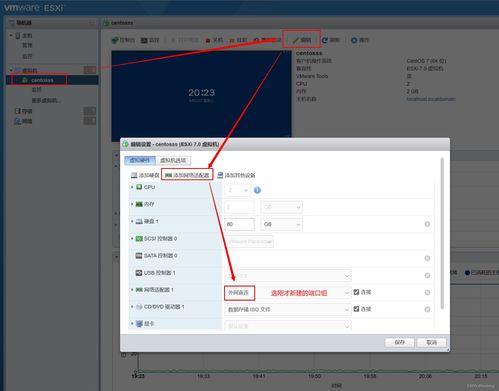Click the Add other device icon
Screen dimensions: 499x391
(x=220, y=175)
